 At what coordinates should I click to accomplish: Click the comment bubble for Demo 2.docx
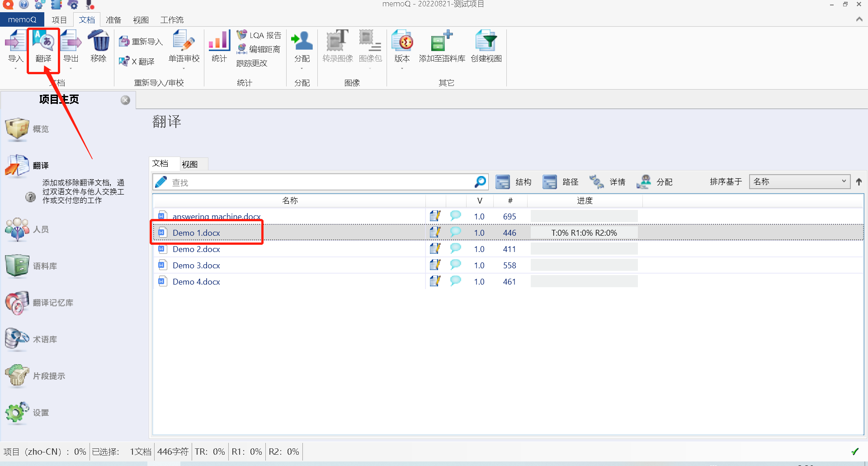point(455,248)
